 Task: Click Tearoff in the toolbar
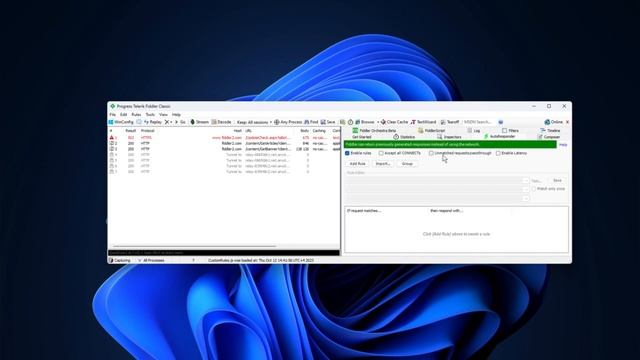tap(450, 122)
